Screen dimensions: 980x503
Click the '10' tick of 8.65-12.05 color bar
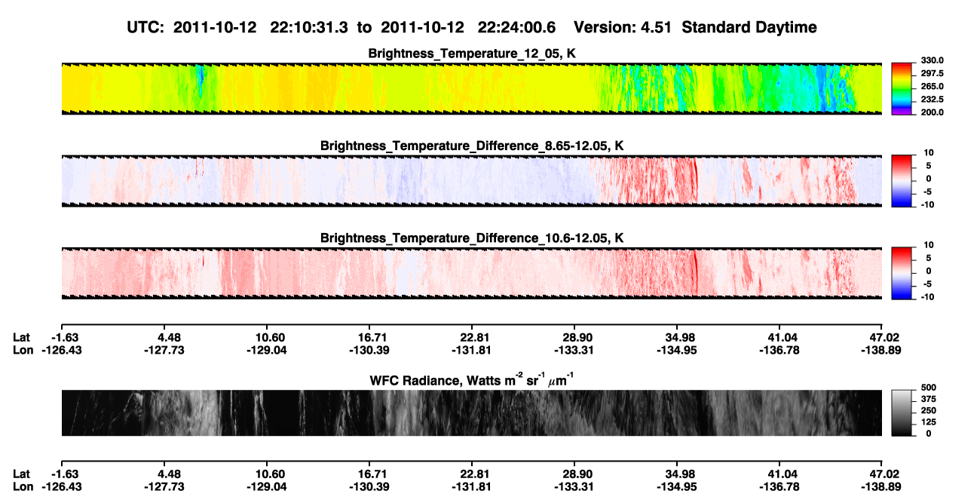[928, 152]
